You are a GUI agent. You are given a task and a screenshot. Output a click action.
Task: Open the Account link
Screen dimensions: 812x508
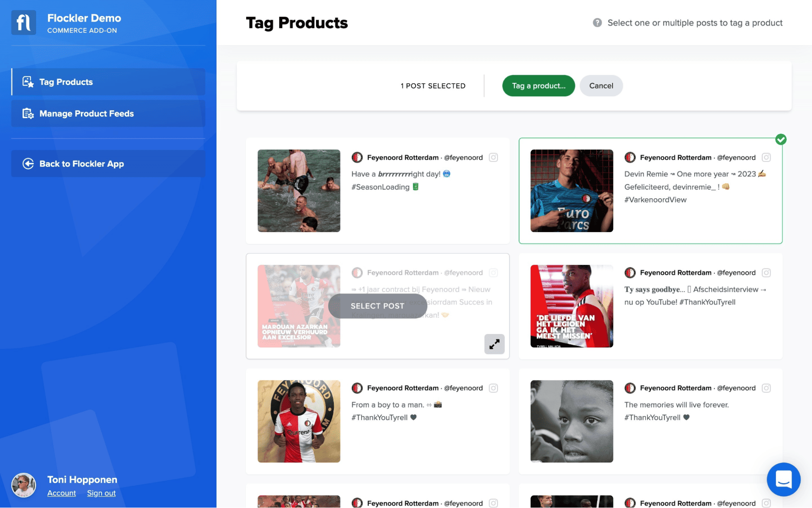coord(61,493)
